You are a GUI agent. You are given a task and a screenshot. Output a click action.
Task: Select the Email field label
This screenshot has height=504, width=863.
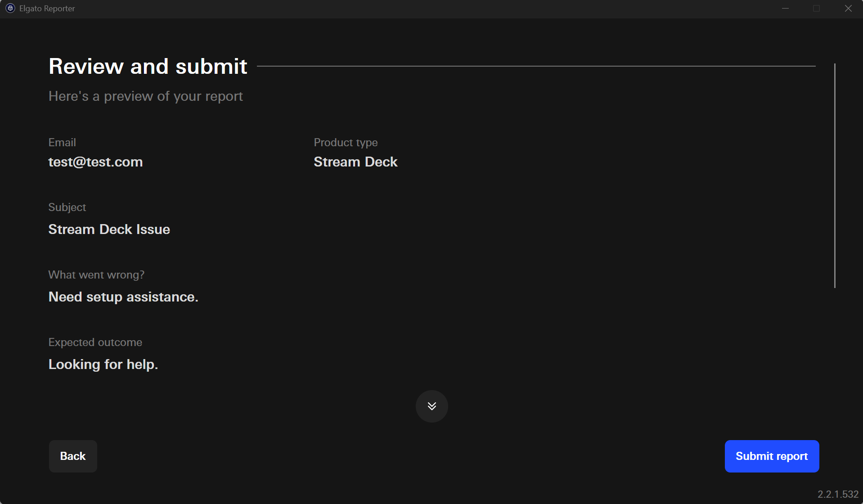(62, 142)
